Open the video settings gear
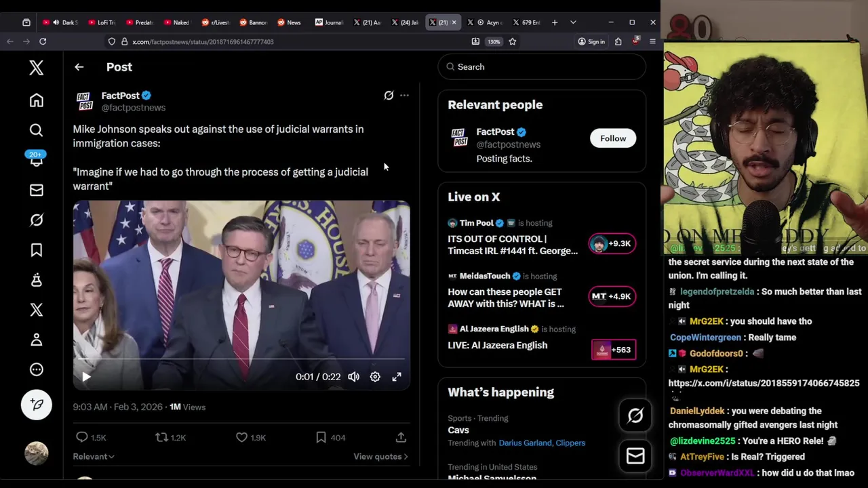The width and height of the screenshot is (868, 488). coord(375,377)
